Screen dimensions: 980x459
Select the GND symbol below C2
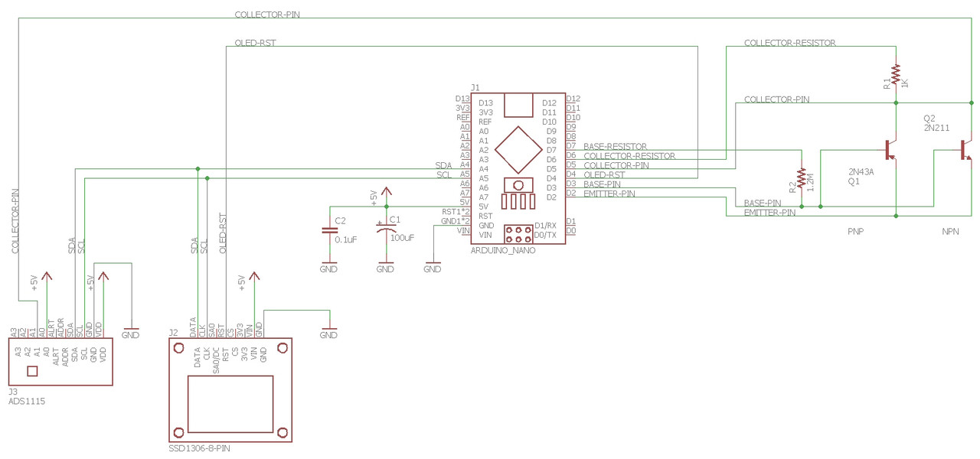pos(329,264)
